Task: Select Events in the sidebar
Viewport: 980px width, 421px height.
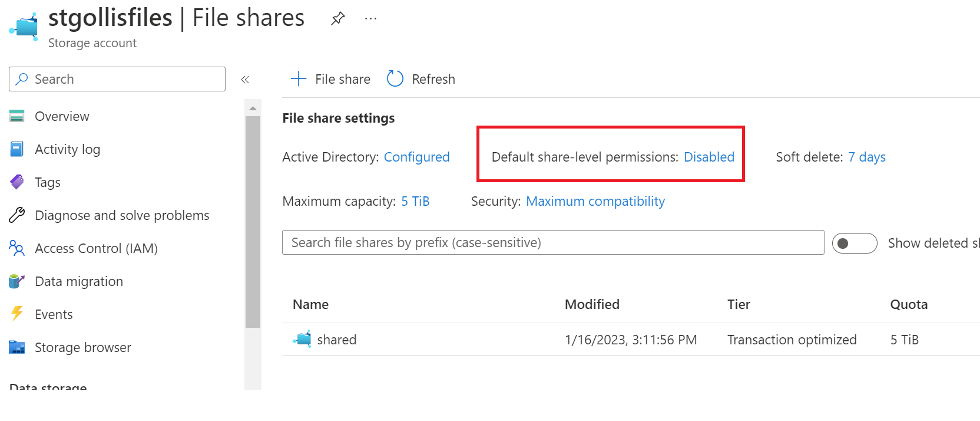Action: click(x=54, y=314)
